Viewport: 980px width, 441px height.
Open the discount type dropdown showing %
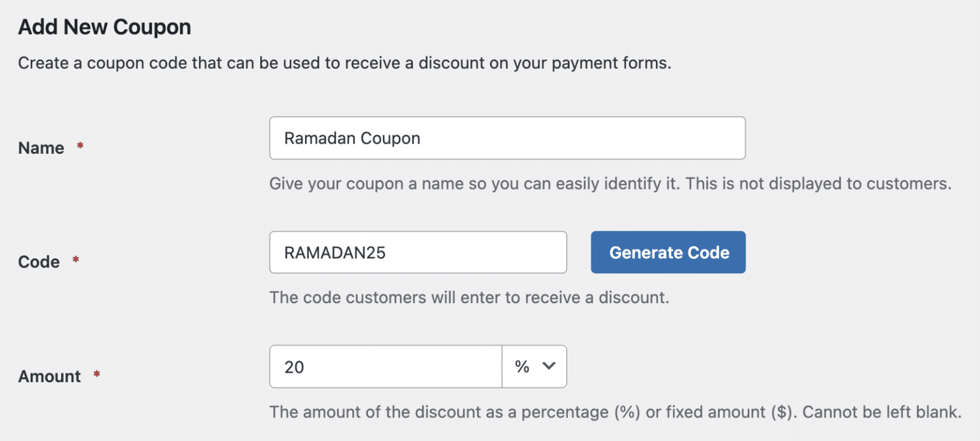(535, 366)
